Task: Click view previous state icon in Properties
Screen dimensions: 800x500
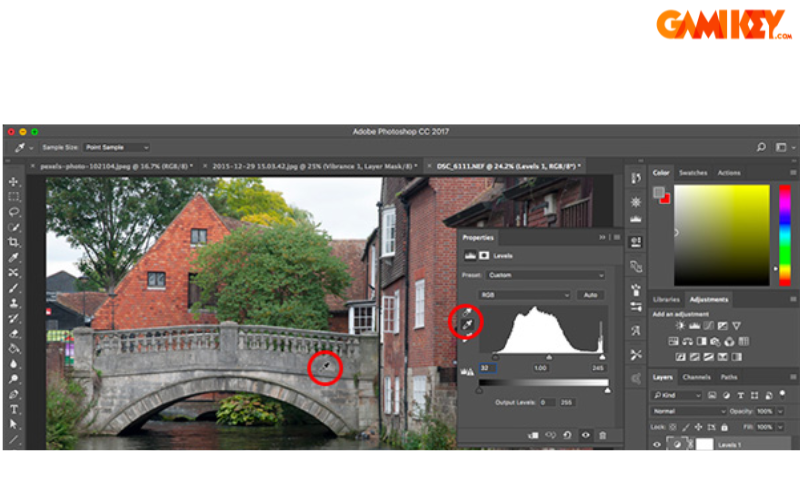Action: [x=550, y=435]
